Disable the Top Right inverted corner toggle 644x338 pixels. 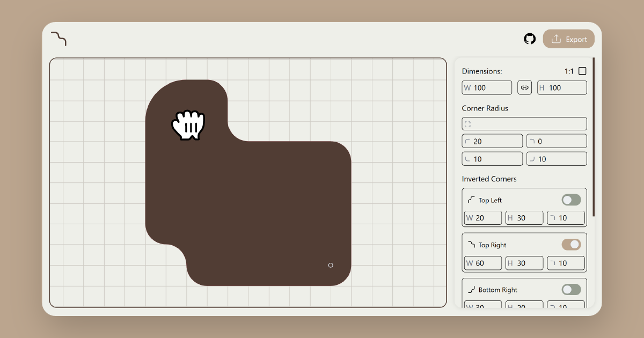click(x=571, y=244)
